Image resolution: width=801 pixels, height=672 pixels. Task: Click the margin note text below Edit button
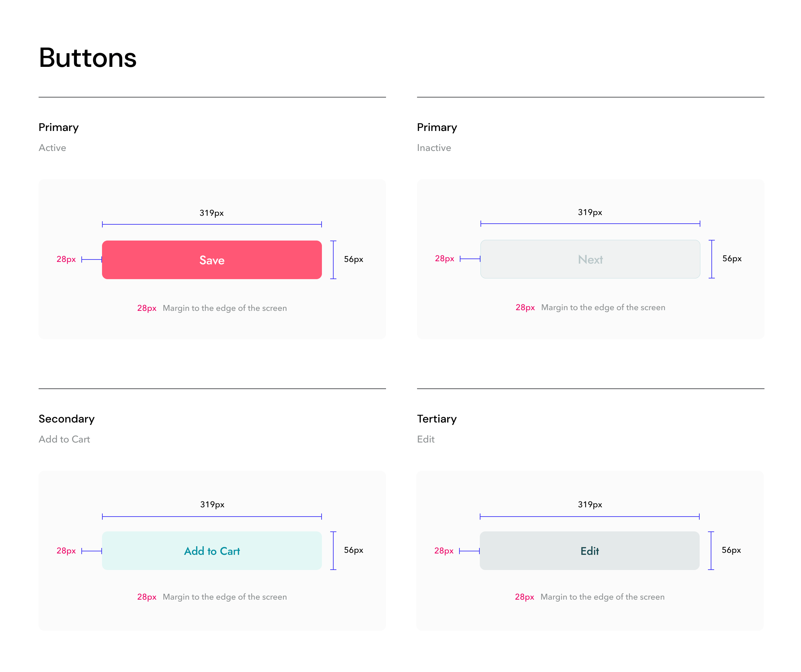pos(602,597)
